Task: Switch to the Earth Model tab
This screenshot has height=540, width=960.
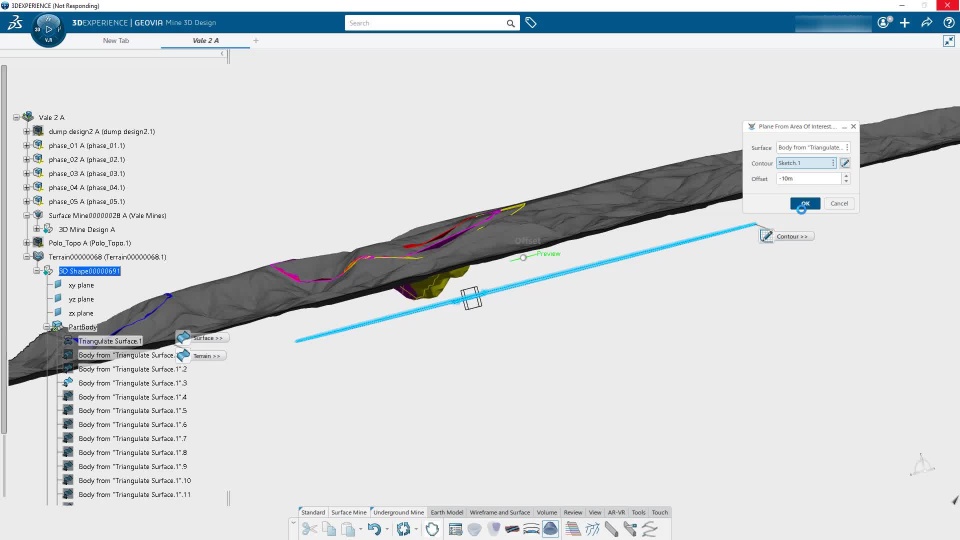Action: point(447,512)
